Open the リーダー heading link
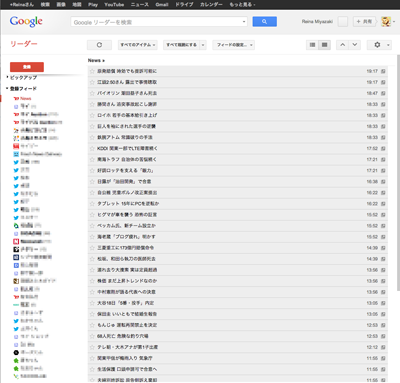Viewport: 400px width, 383px height. [24, 44]
